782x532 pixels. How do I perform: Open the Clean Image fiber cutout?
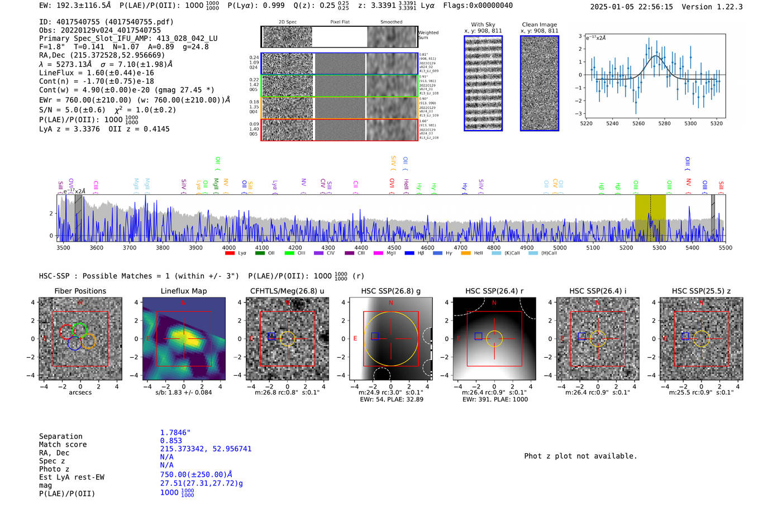tap(540, 83)
